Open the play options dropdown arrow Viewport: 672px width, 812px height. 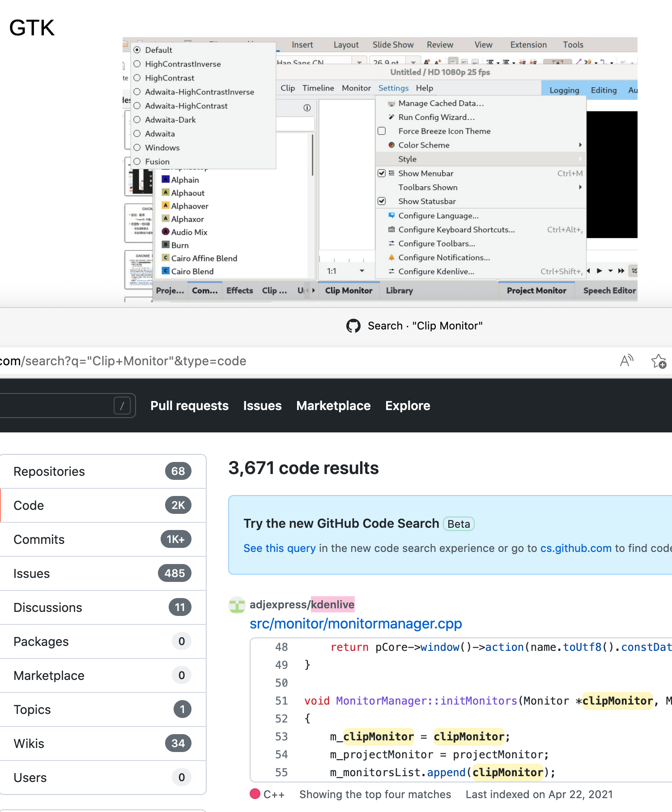click(610, 270)
